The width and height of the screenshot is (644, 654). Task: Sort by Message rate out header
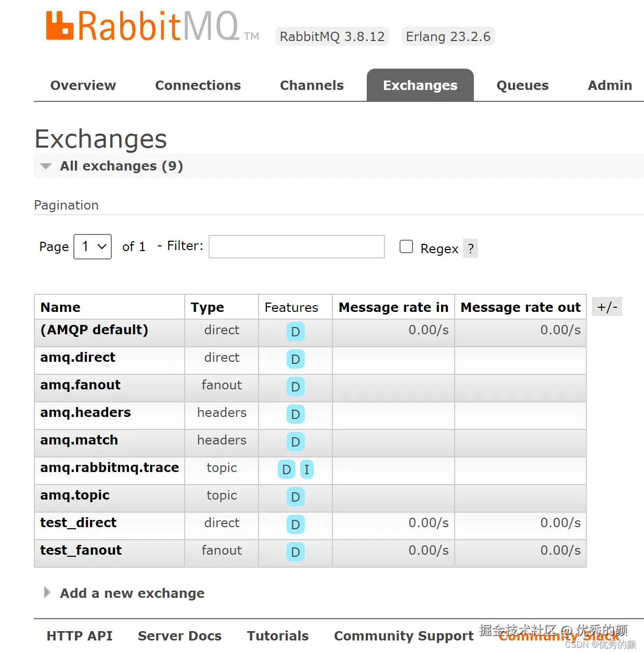point(521,307)
